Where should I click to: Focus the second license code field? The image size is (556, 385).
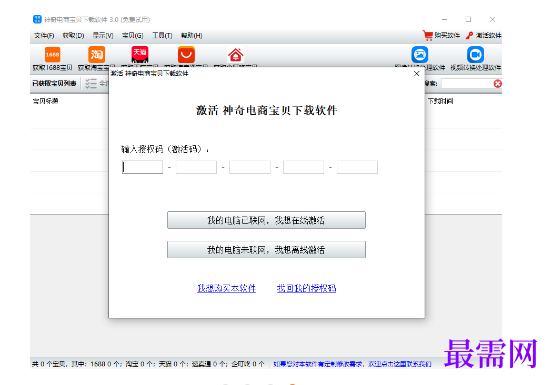click(196, 167)
